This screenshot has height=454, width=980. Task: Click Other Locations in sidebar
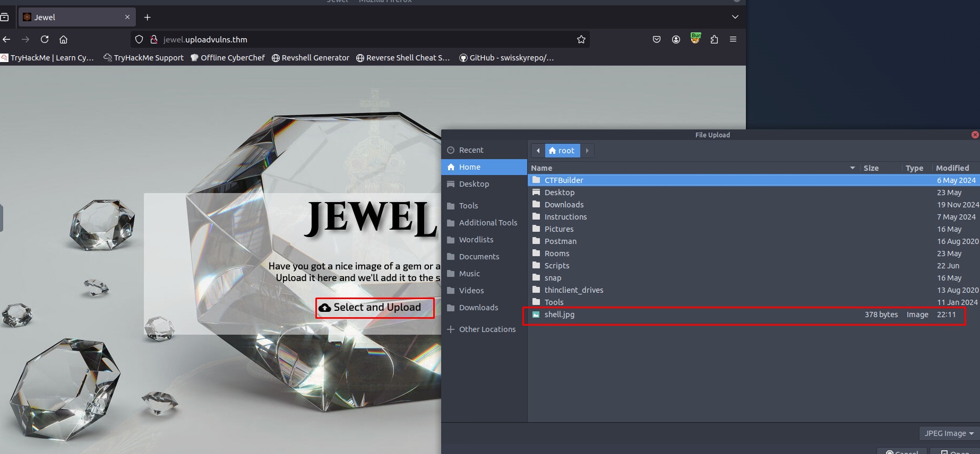pyautogui.click(x=484, y=329)
